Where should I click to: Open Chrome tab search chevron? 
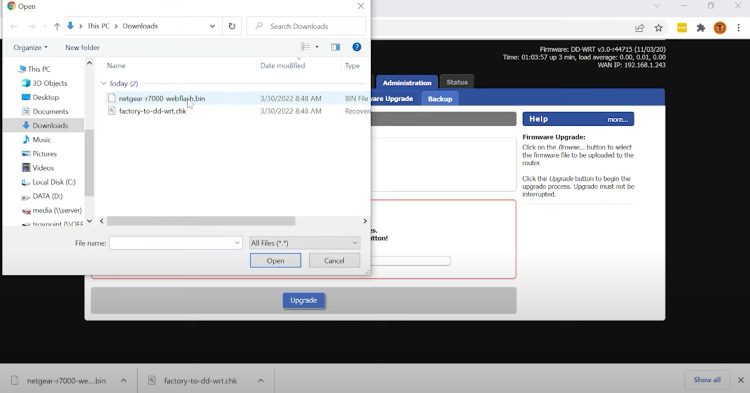(x=657, y=6)
